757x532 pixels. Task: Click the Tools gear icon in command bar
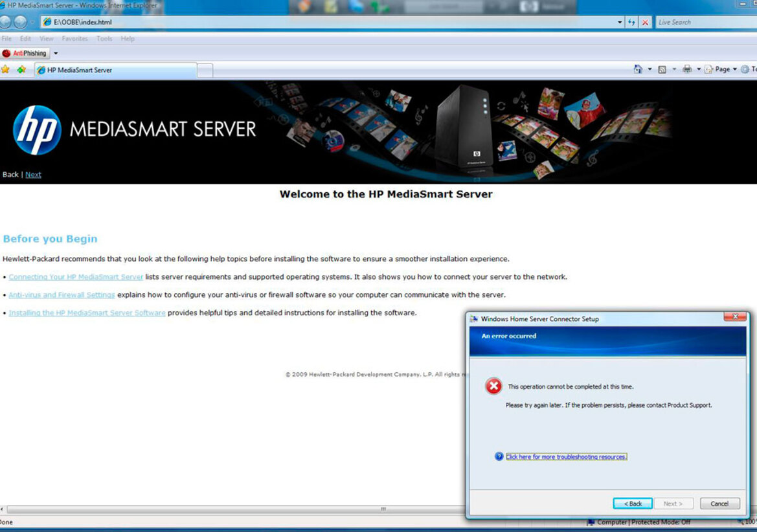(x=745, y=69)
